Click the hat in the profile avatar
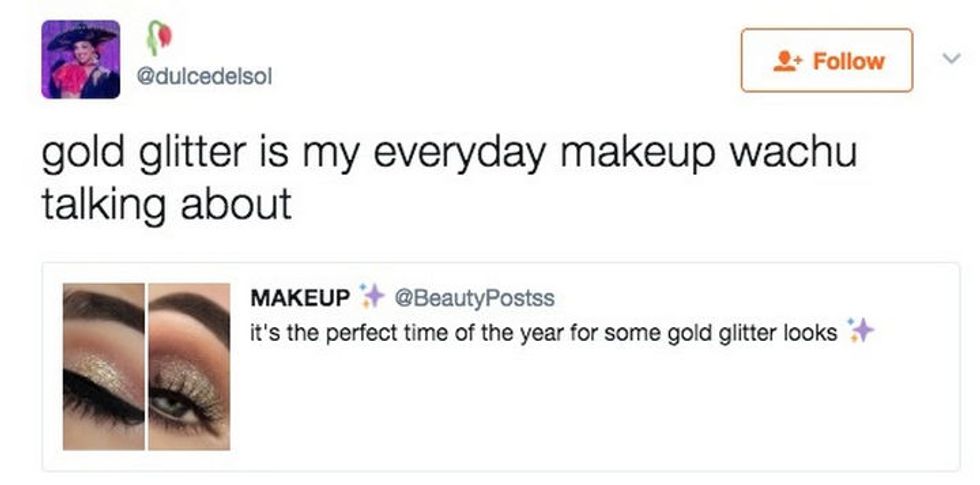 (82, 36)
